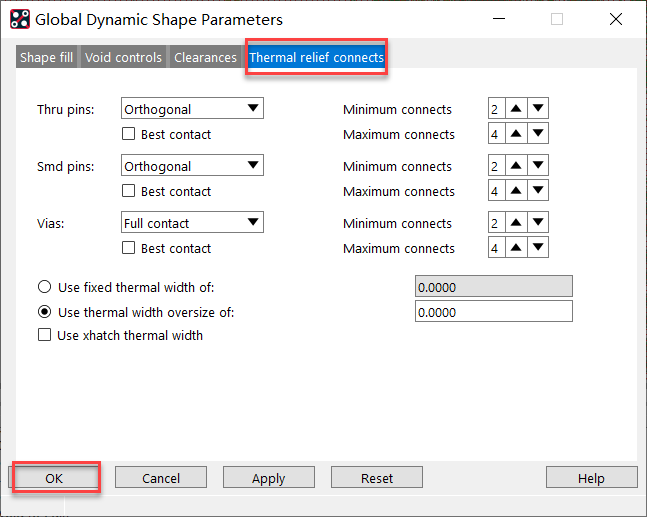Image resolution: width=647 pixels, height=517 pixels.
Task: Click thermal width oversize input field
Action: [493, 312]
